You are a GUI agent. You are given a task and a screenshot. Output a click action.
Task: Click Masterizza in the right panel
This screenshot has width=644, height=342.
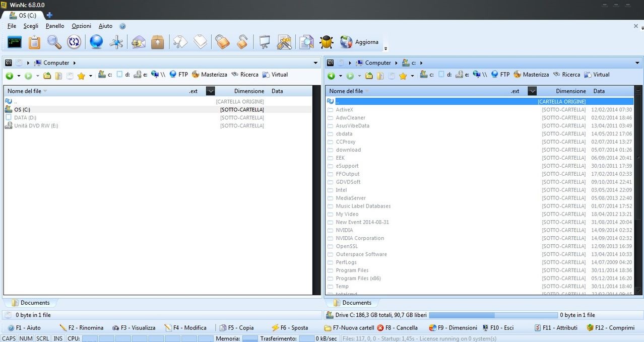click(531, 75)
